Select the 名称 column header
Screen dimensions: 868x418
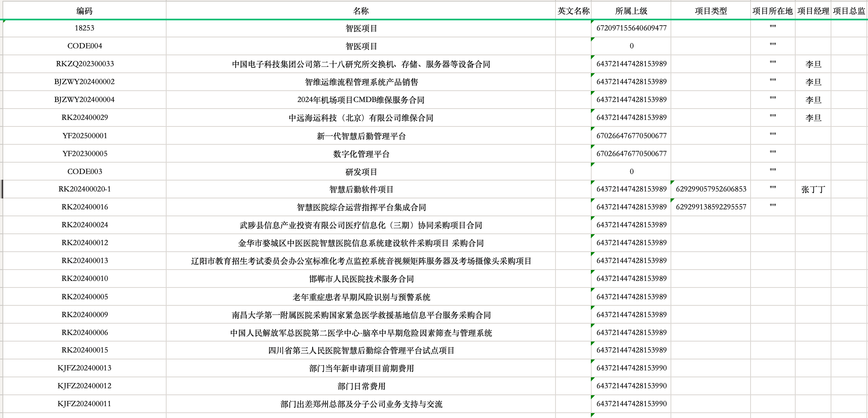click(x=361, y=11)
